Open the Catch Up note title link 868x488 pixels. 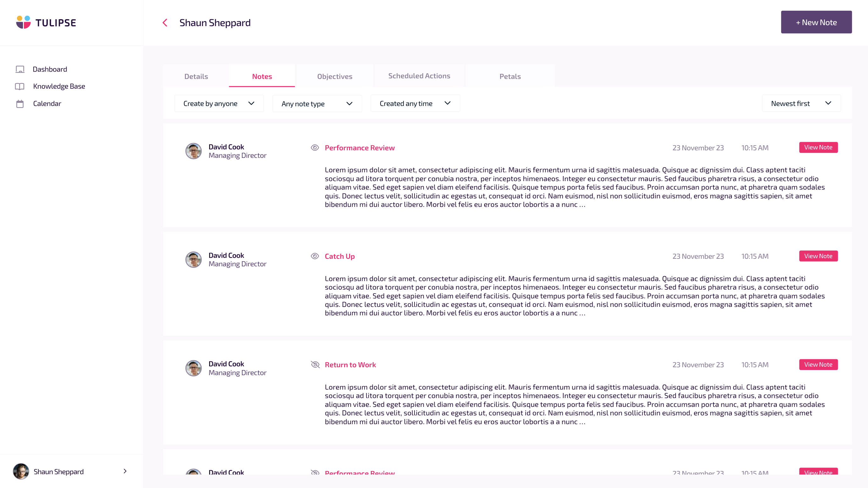[x=340, y=256]
